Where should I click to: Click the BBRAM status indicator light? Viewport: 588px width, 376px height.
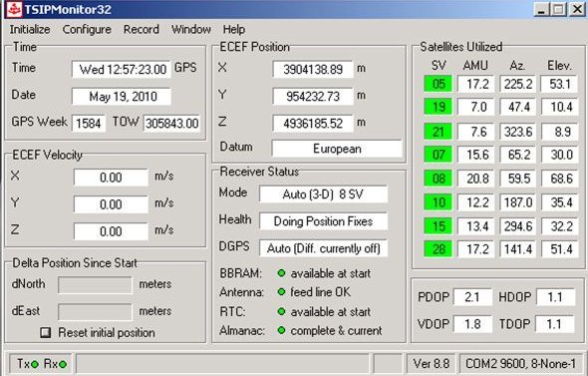tap(281, 273)
